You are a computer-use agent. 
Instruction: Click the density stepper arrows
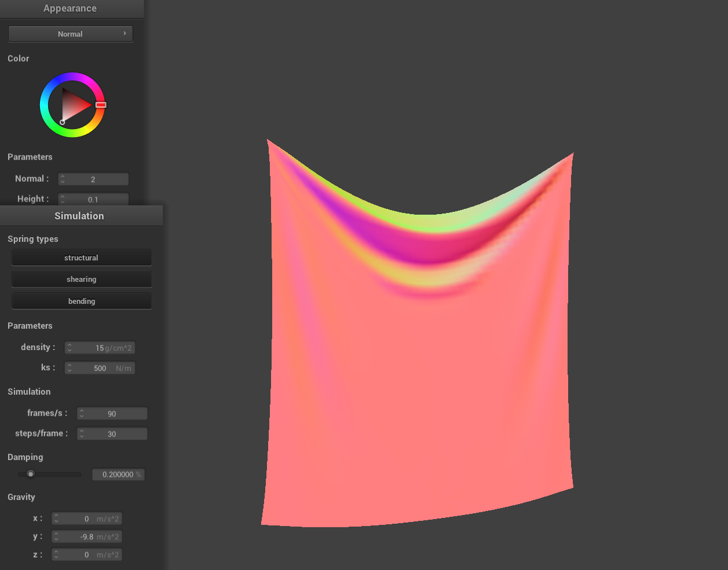69,348
